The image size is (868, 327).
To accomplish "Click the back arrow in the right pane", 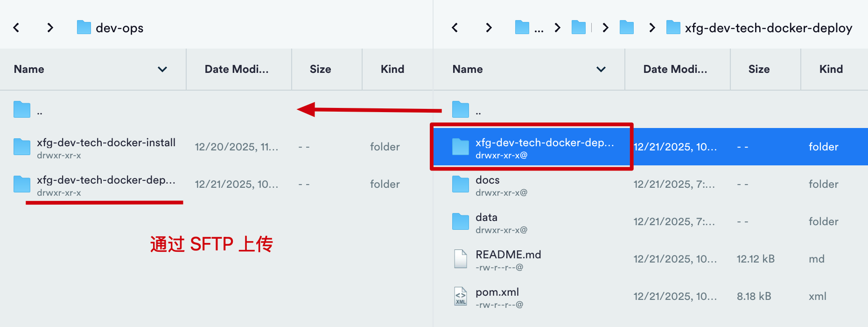I will (x=455, y=28).
